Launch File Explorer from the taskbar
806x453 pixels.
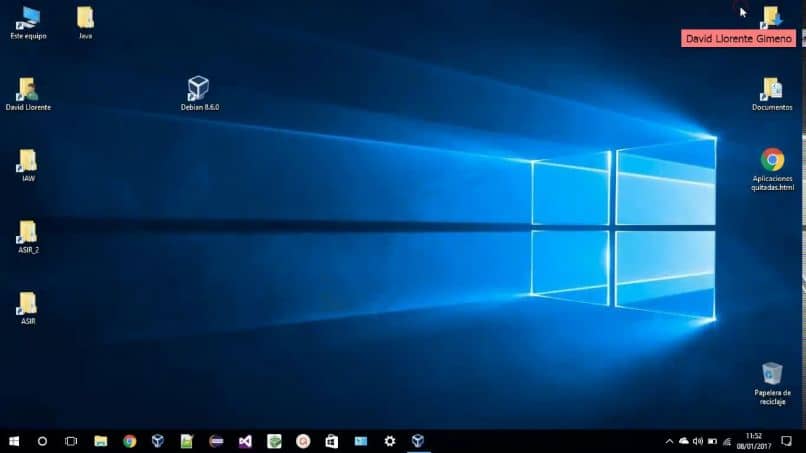[100, 441]
